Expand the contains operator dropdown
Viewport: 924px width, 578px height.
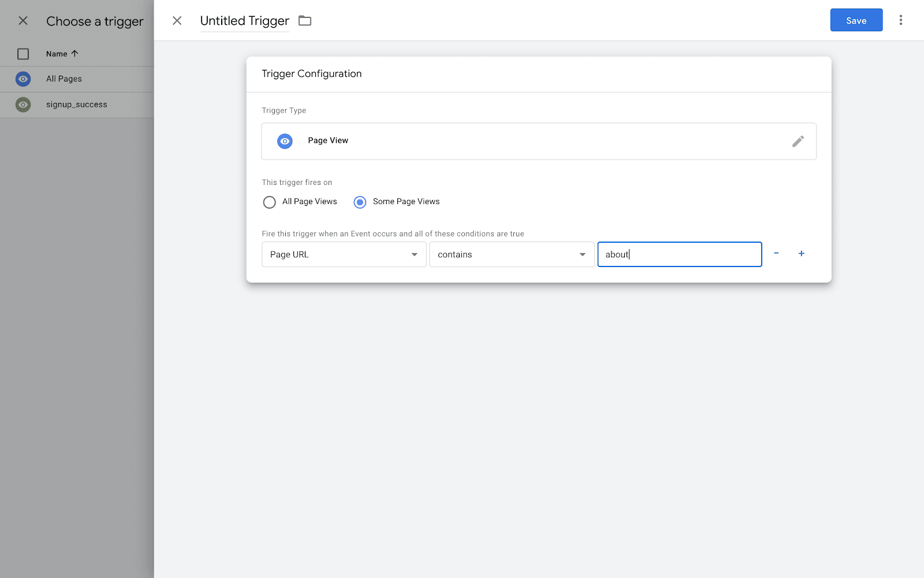[x=511, y=254]
